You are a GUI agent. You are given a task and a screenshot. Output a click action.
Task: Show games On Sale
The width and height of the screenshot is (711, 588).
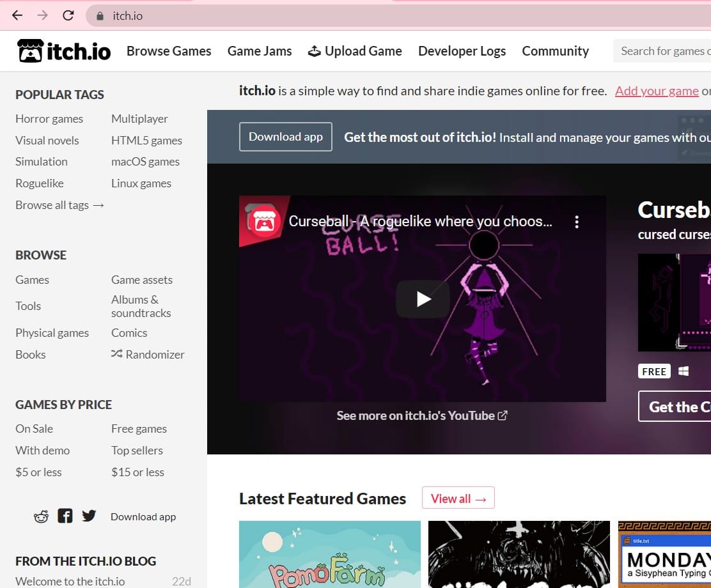pos(35,428)
